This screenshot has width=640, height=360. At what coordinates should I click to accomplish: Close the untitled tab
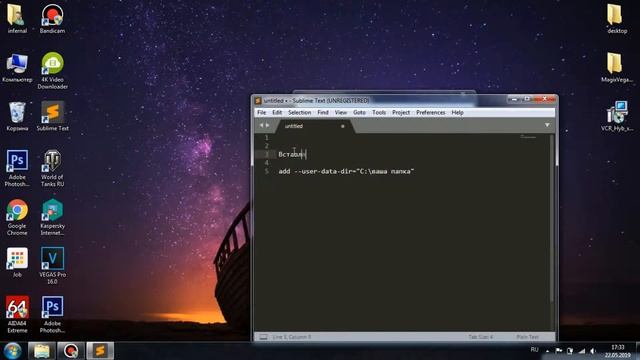(342, 126)
